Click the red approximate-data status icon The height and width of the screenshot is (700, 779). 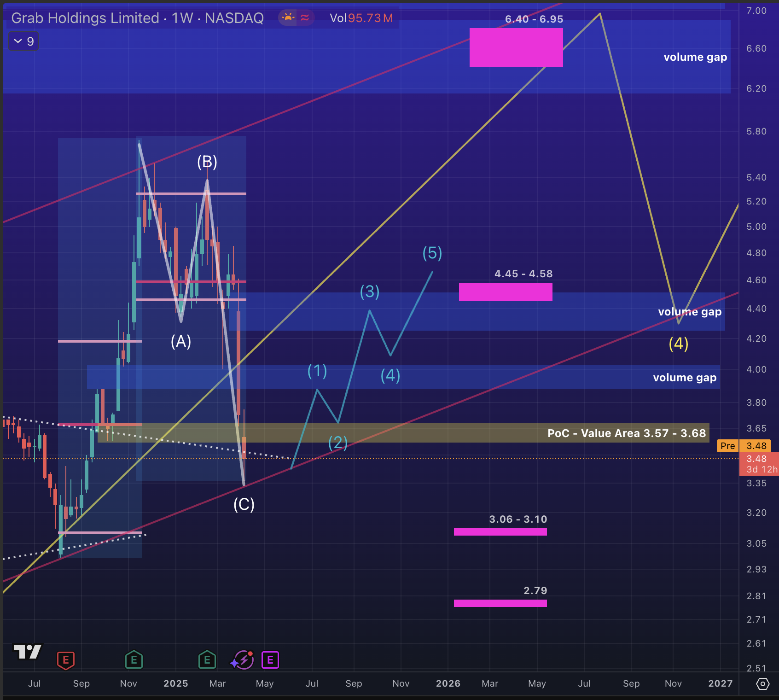click(x=305, y=18)
